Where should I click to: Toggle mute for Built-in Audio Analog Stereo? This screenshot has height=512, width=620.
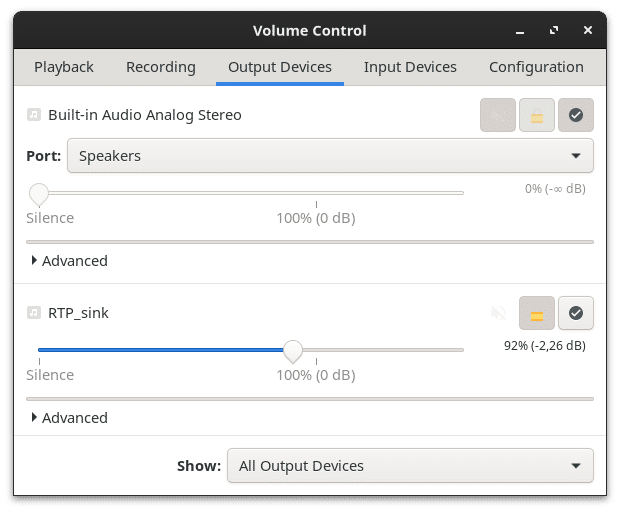[x=498, y=116]
